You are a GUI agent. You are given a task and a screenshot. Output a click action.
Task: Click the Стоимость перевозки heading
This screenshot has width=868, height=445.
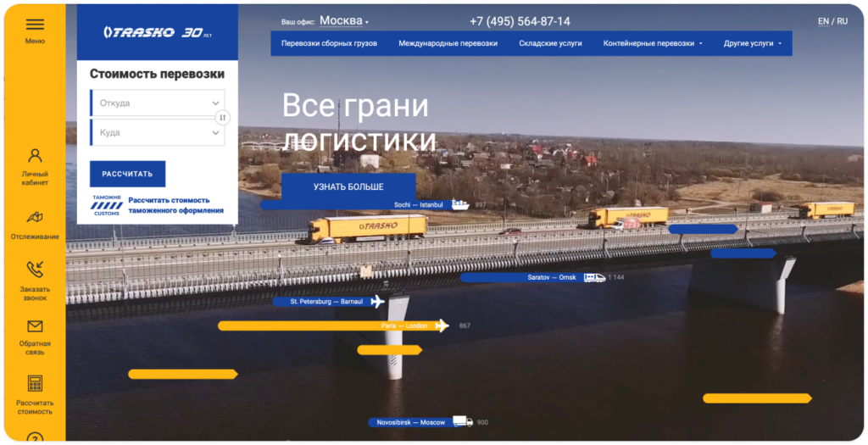[157, 74]
